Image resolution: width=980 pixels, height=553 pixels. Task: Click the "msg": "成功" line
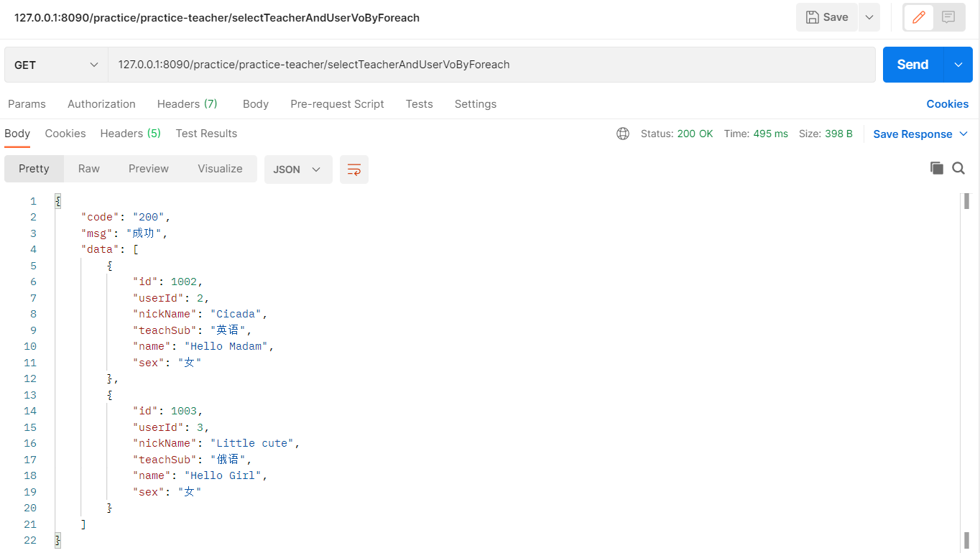tap(124, 233)
